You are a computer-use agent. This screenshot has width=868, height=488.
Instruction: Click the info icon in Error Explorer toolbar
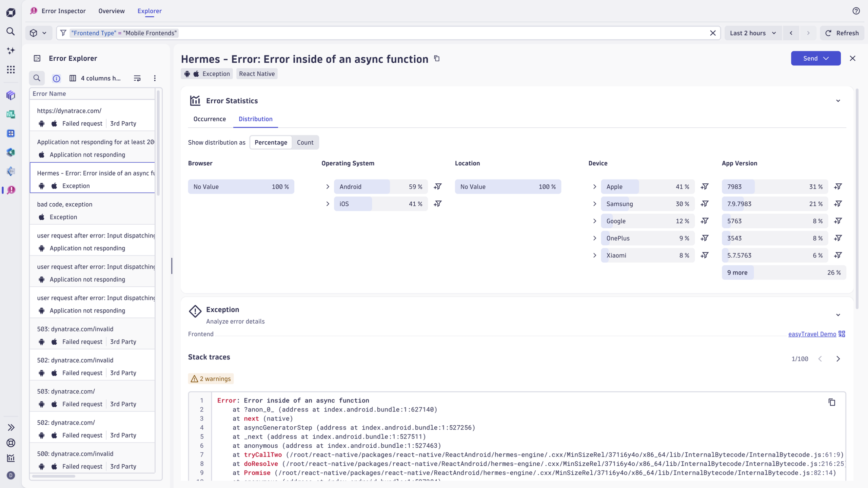point(56,78)
